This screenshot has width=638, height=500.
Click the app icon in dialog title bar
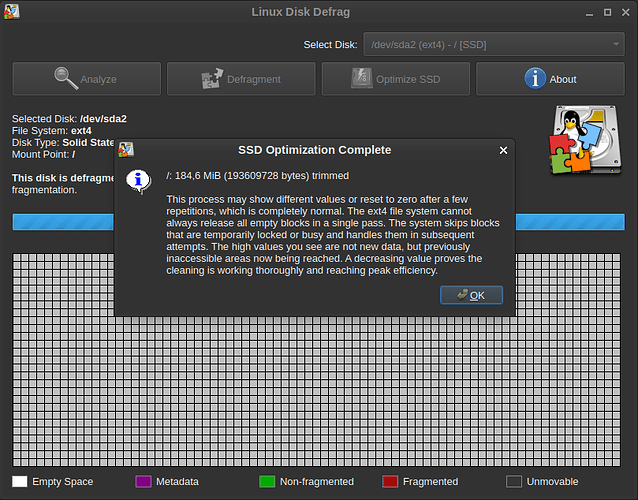127,150
